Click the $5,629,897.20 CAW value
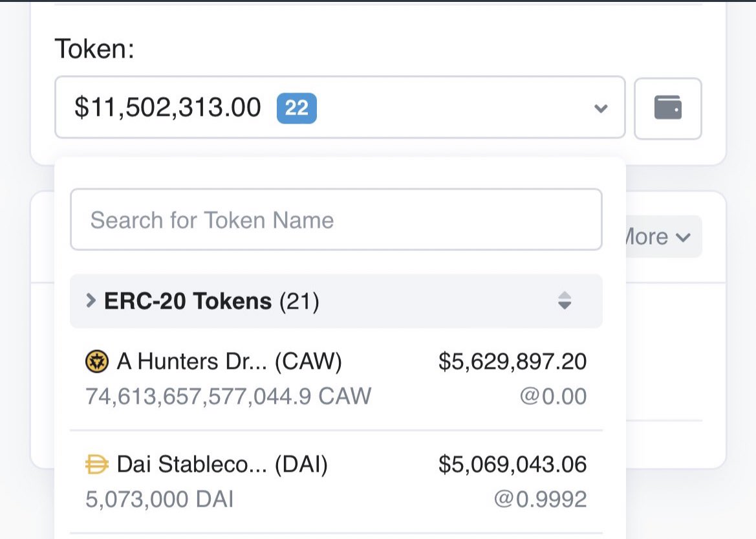Image resolution: width=756 pixels, height=539 pixels. point(513,362)
